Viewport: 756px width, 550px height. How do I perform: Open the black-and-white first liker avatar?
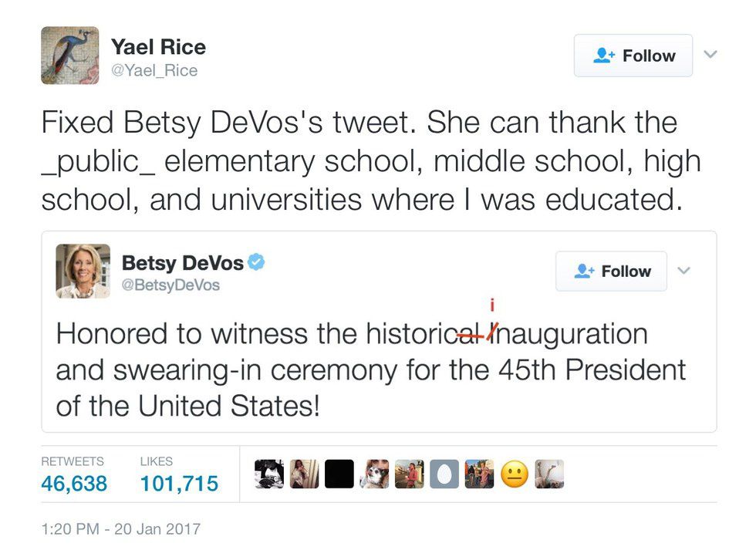(x=268, y=474)
